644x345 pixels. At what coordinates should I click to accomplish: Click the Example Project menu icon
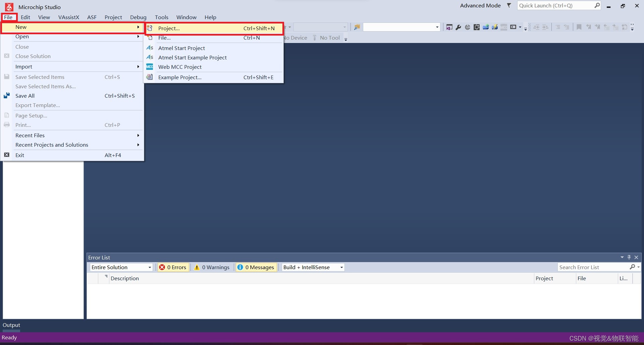150,77
